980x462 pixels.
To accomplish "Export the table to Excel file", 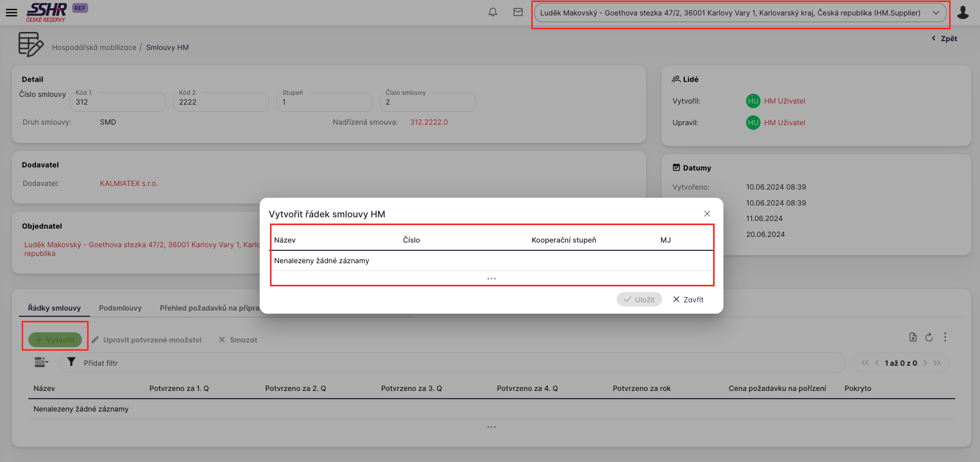I will (913, 337).
